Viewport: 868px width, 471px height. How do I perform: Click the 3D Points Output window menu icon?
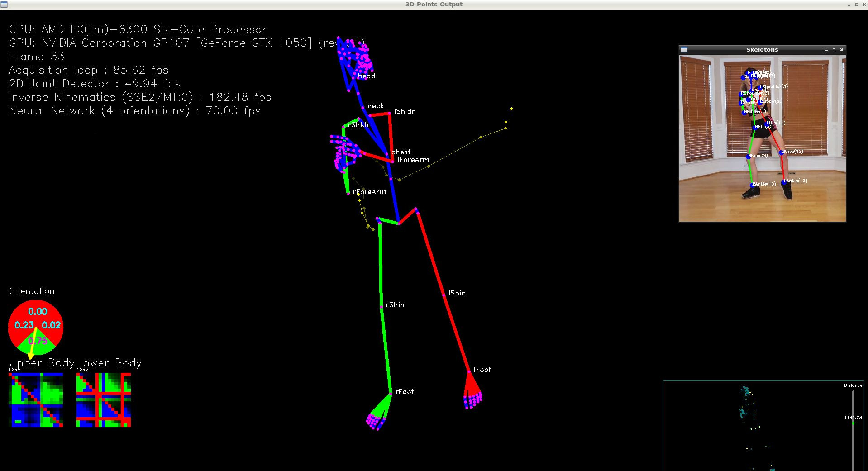tap(4, 5)
